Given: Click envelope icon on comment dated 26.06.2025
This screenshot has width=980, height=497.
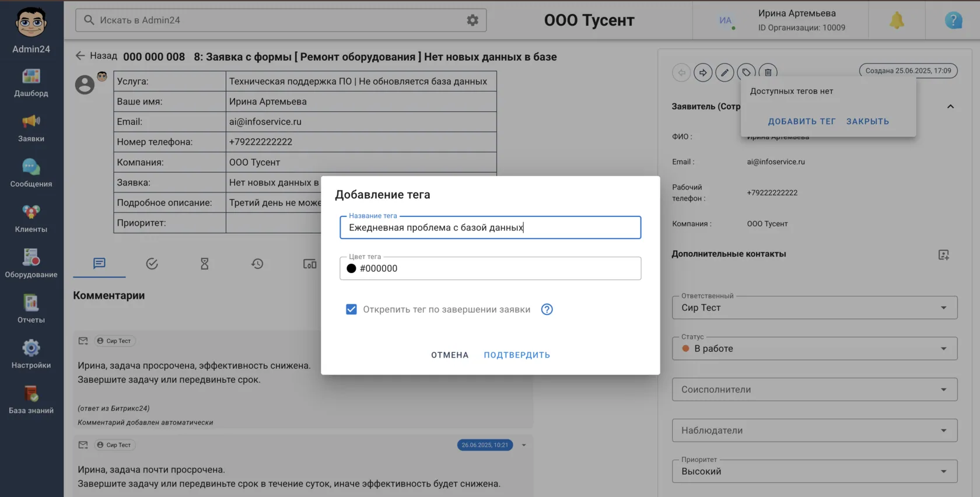Looking at the screenshot, I should point(83,444).
